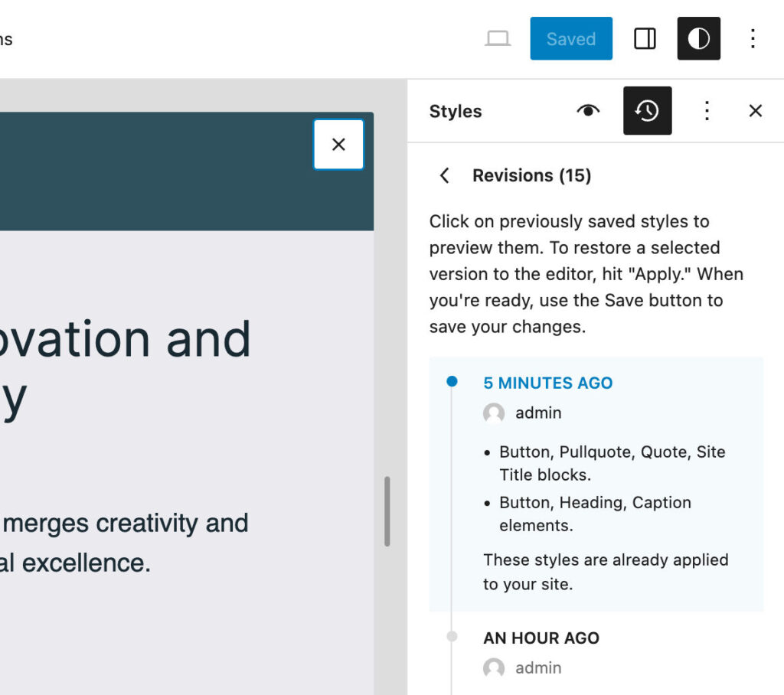Image resolution: width=784 pixels, height=695 pixels.
Task: Click the admin avatar next to the latest revision
Action: point(493,413)
